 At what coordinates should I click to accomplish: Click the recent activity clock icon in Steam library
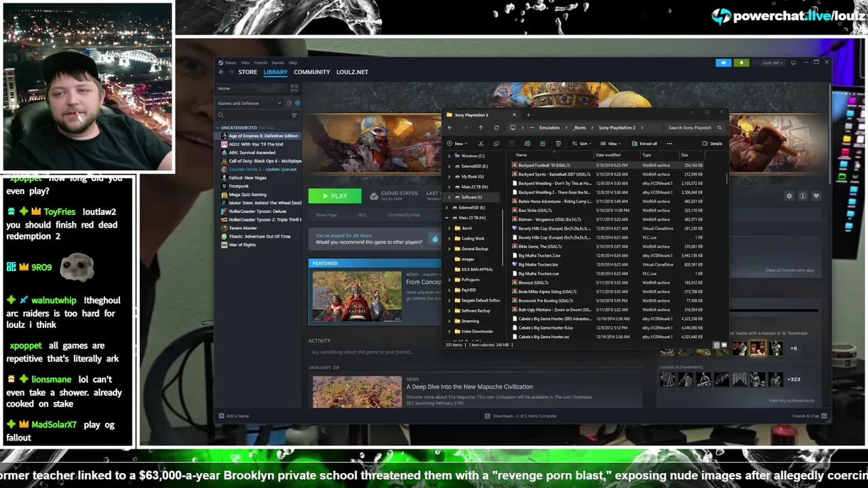[289, 103]
